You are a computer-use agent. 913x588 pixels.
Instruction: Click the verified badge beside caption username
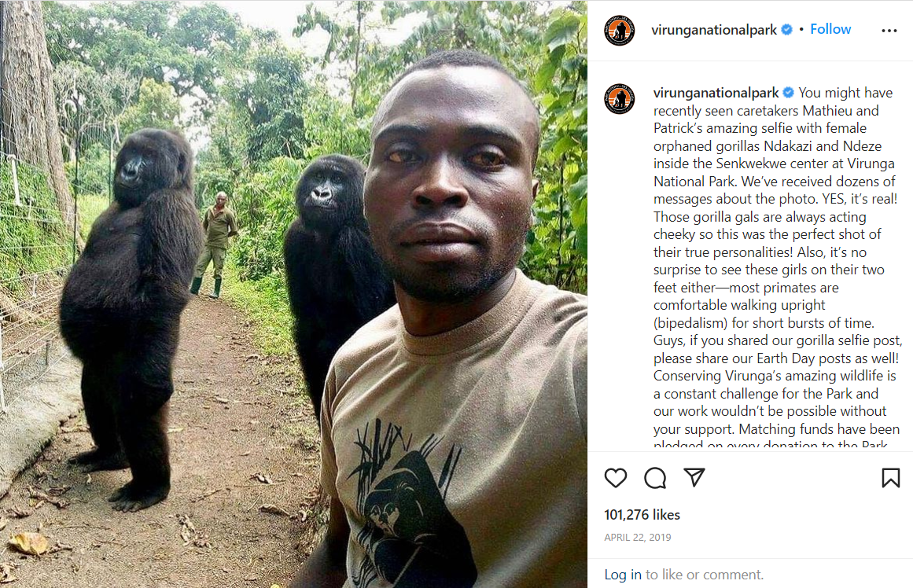click(x=789, y=93)
